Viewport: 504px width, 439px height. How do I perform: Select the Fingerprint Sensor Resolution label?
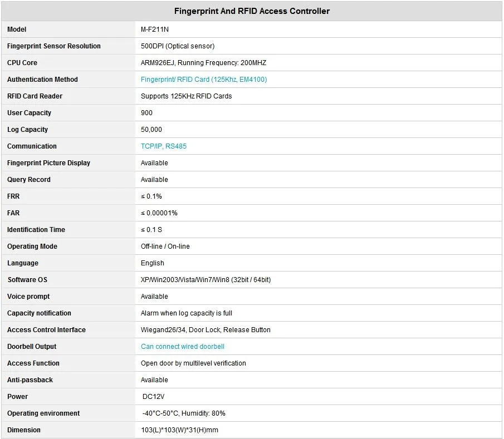point(53,46)
